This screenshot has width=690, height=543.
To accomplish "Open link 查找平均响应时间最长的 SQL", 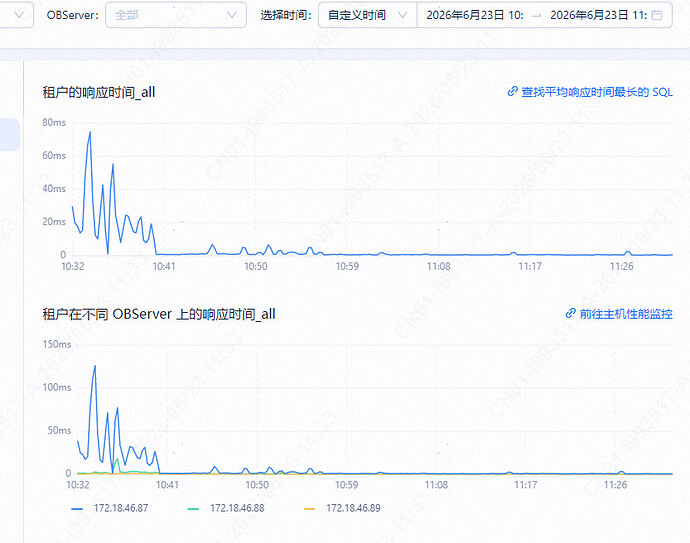I will [x=597, y=92].
